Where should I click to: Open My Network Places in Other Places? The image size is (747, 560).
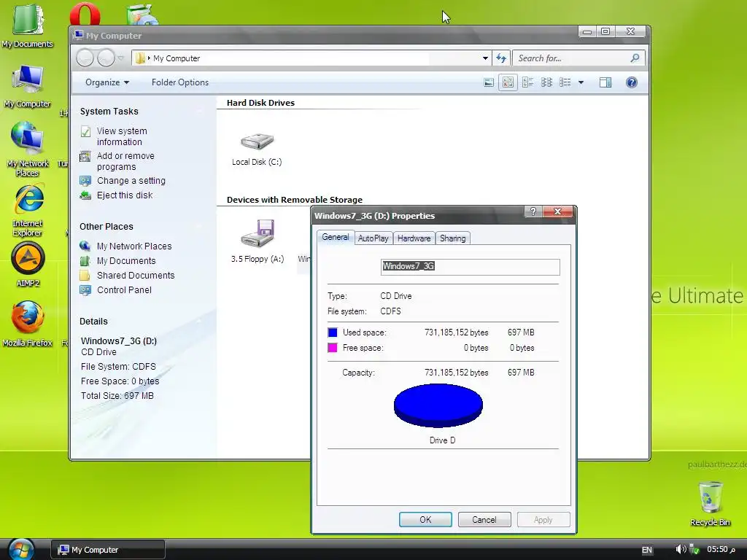pos(134,246)
